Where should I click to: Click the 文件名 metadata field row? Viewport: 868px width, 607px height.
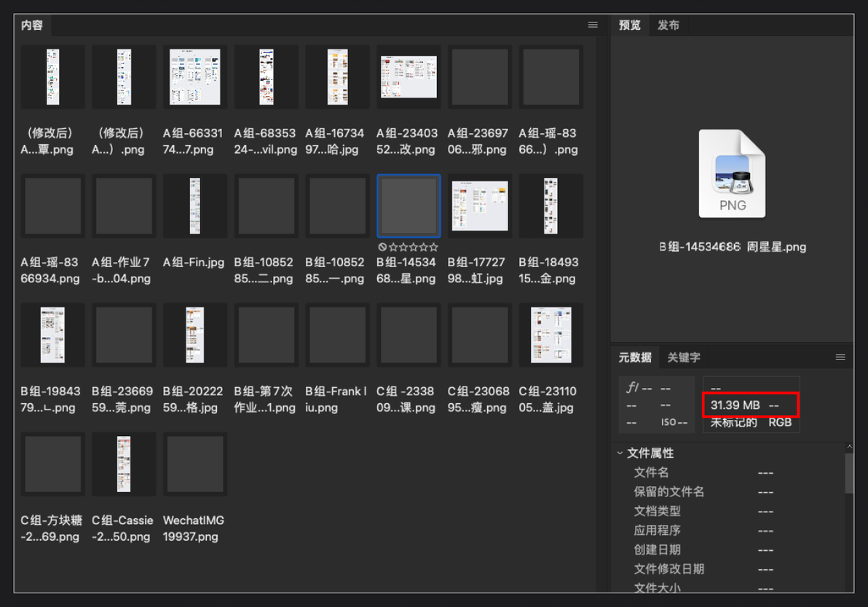pyautogui.click(x=730, y=472)
